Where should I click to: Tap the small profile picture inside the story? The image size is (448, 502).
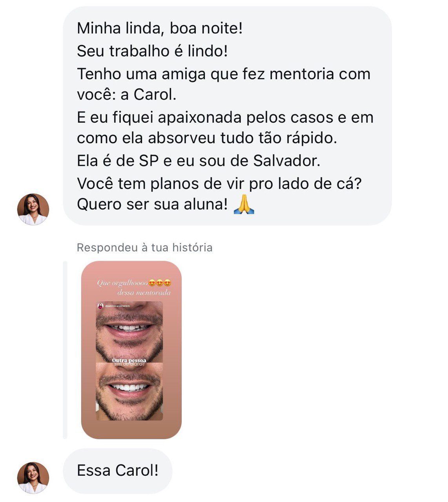pos(101,306)
